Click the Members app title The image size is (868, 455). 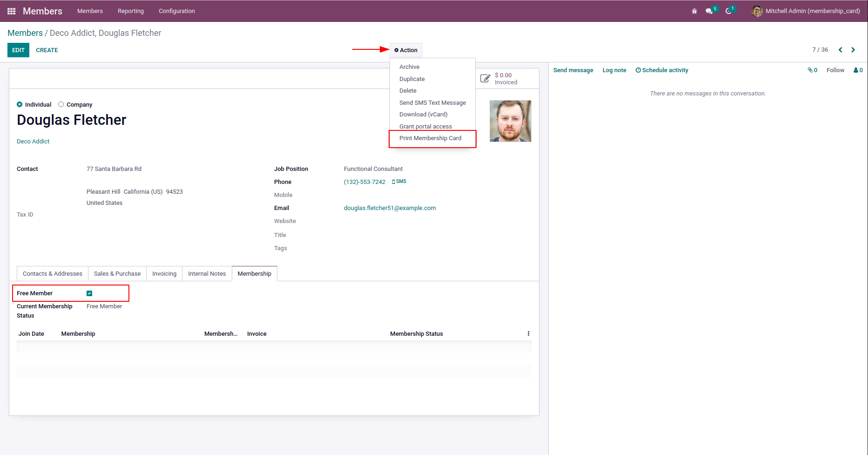[x=42, y=11]
